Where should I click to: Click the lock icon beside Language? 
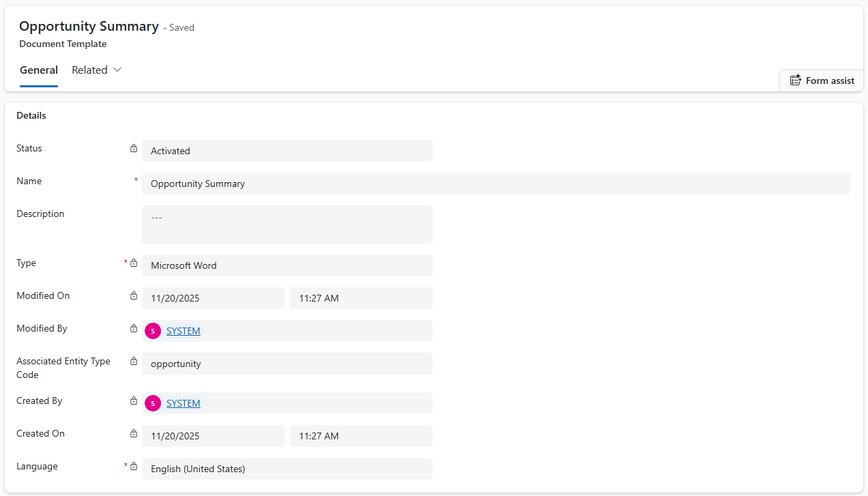tap(134, 466)
